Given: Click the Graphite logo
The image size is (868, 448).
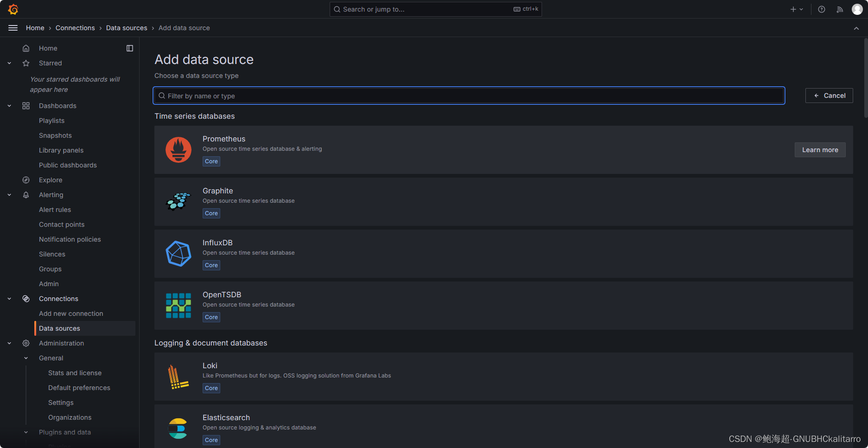Looking at the screenshot, I should (179, 202).
